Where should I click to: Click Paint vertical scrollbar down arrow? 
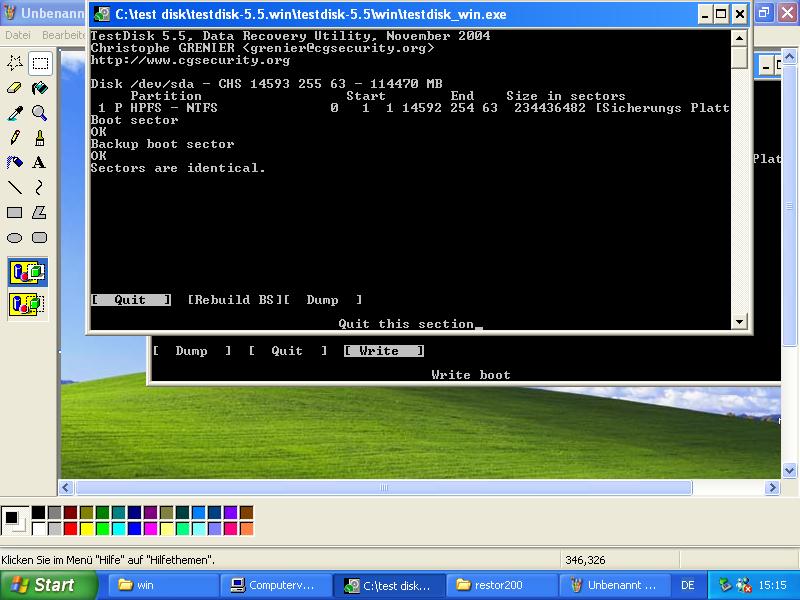coord(789,470)
